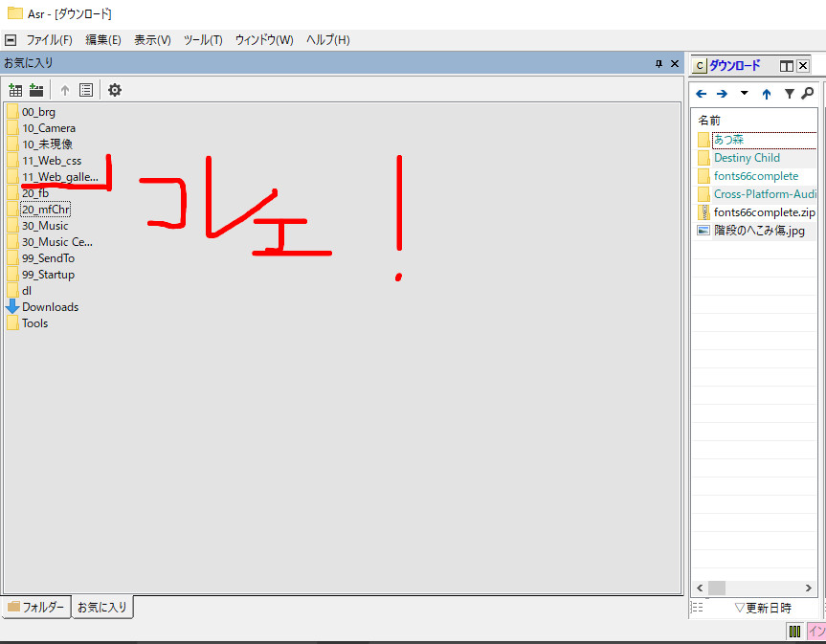
Task: Click the image icon of 階段のへこみ傷.jpg
Action: [x=703, y=230]
